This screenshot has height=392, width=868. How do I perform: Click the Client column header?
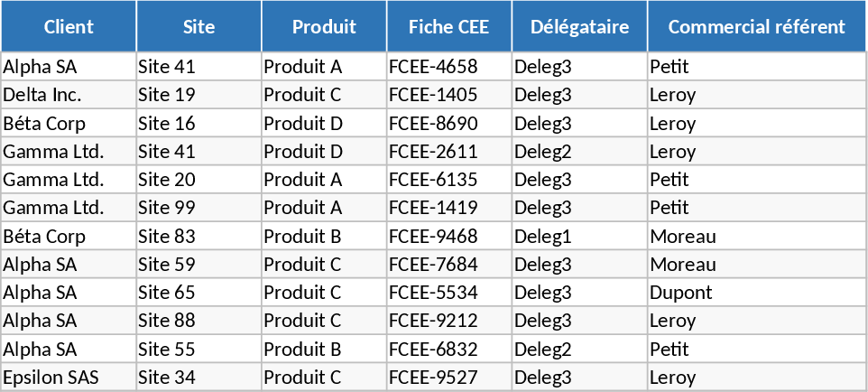[69, 26]
